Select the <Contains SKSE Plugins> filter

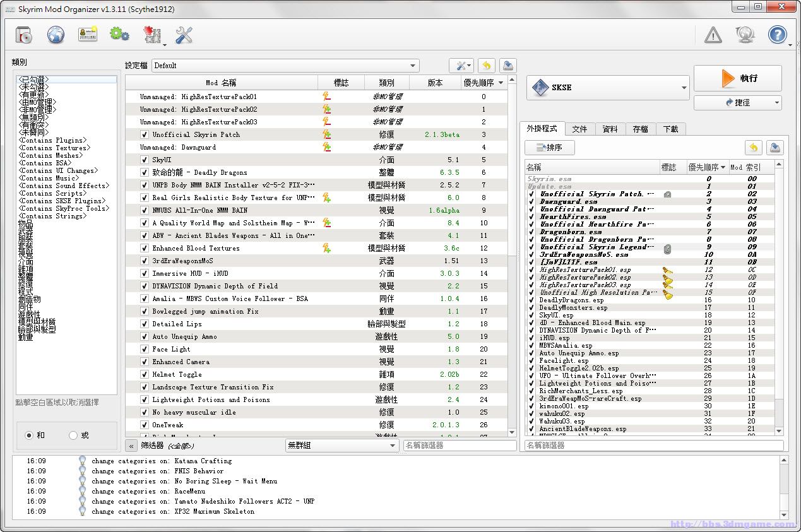click(63, 201)
